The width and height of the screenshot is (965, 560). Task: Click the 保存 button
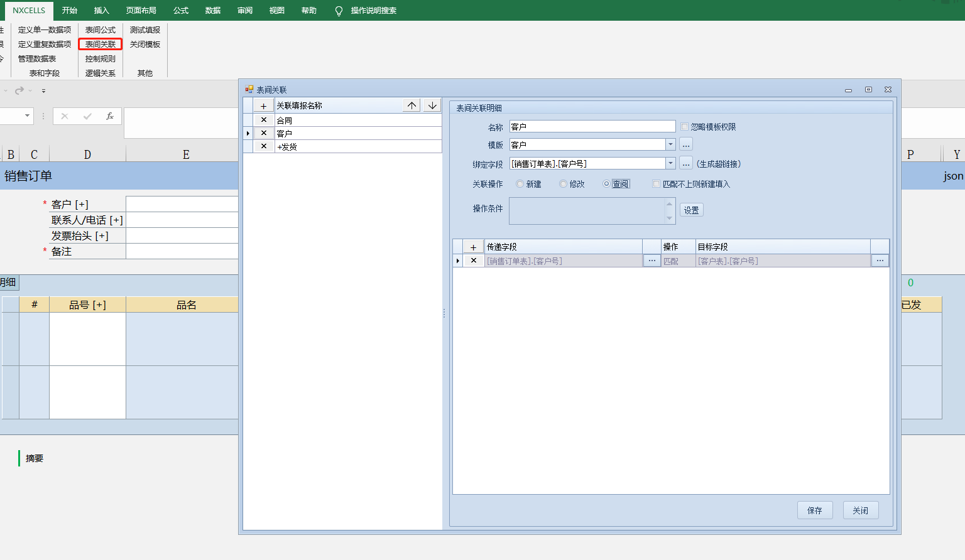tap(815, 510)
